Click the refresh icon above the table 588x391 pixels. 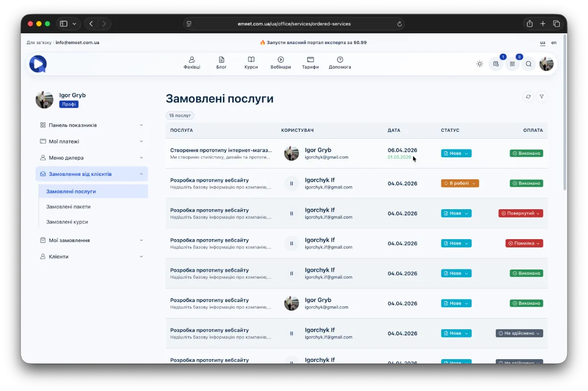pos(528,97)
